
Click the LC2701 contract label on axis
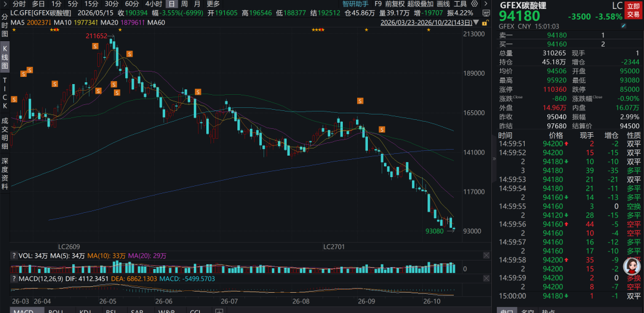(x=334, y=247)
